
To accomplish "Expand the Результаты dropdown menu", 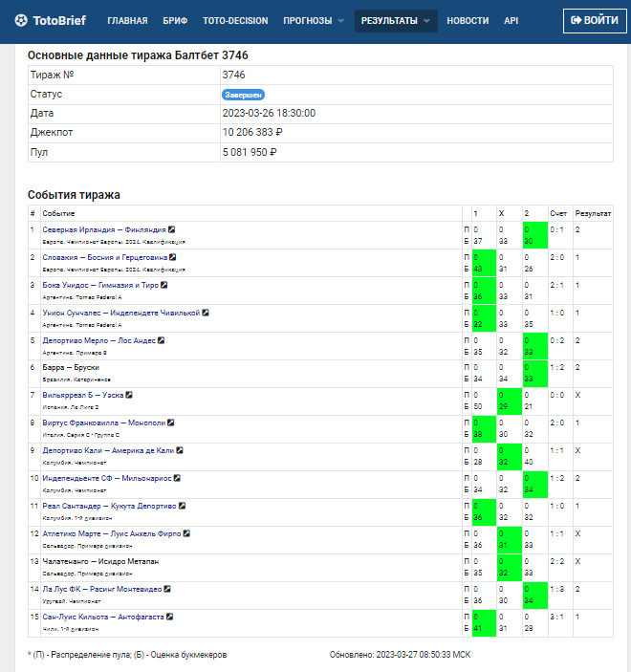I will pos(396,20).
